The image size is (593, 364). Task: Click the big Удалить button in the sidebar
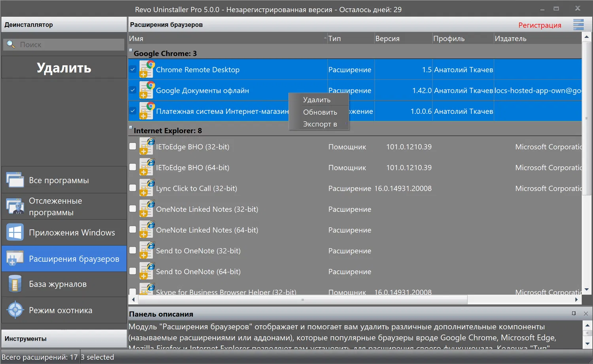(64, 68)
